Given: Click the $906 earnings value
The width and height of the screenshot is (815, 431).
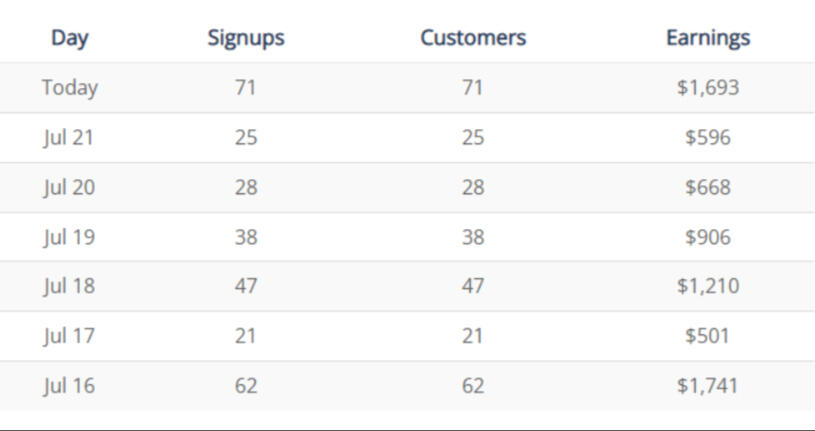Looking at the screenshot, I should 708,237.
